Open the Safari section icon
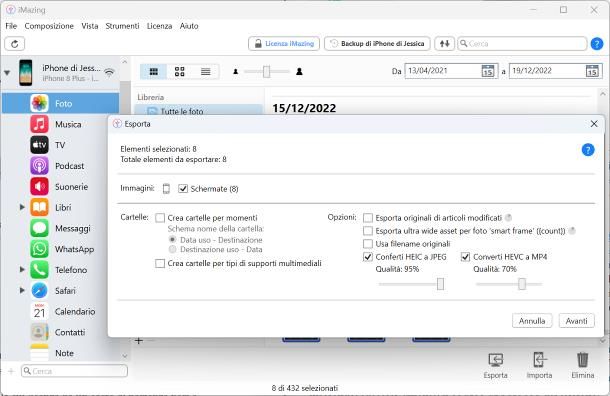The image size is (610, 396). click(39, 291)
